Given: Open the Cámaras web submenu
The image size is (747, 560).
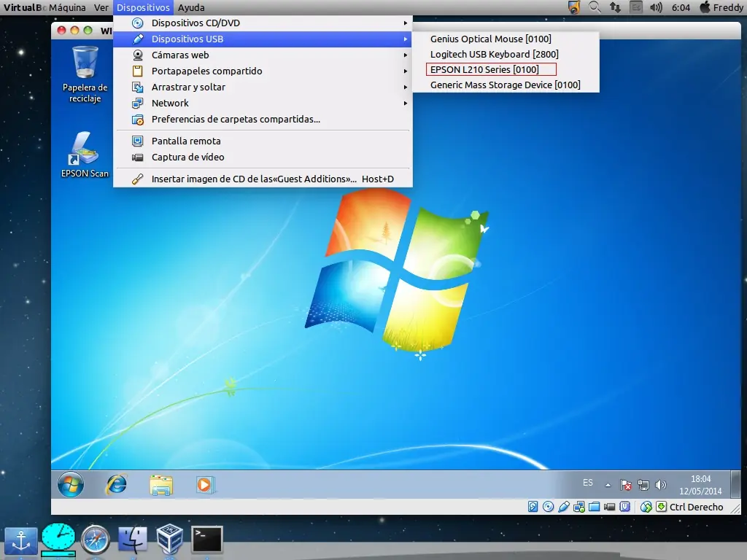Looking at the screenshot, I should (263, 55).
